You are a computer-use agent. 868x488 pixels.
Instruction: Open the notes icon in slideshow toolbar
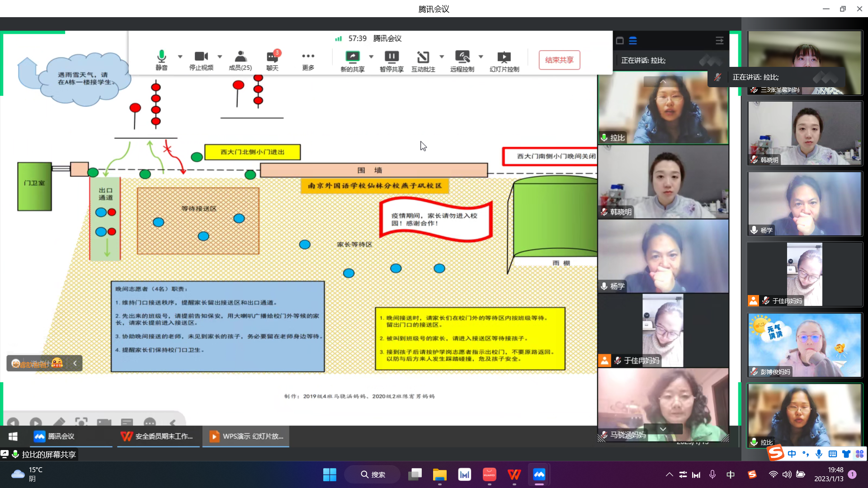pos(127,423)
